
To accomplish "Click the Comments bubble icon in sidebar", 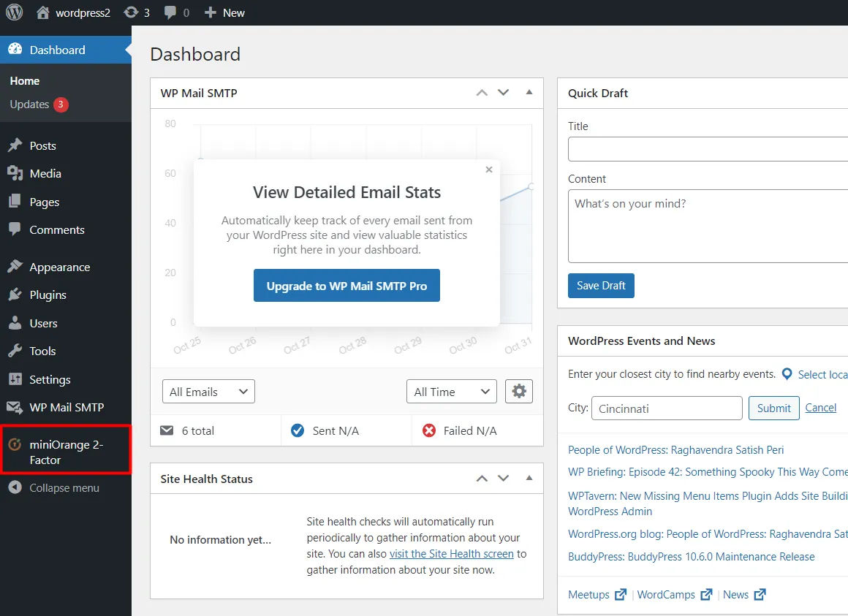I will click(15, 229).
